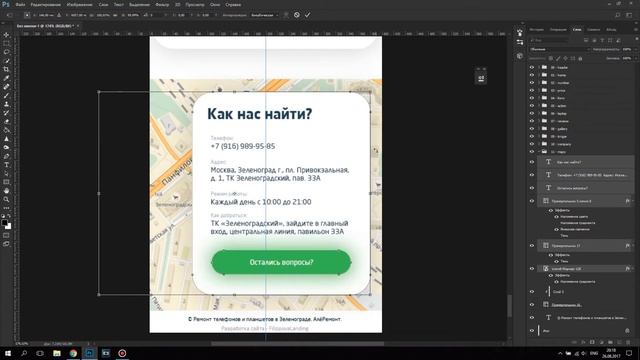Add layer style fx icon at panel bottom
640x360 pixels.
583,342
